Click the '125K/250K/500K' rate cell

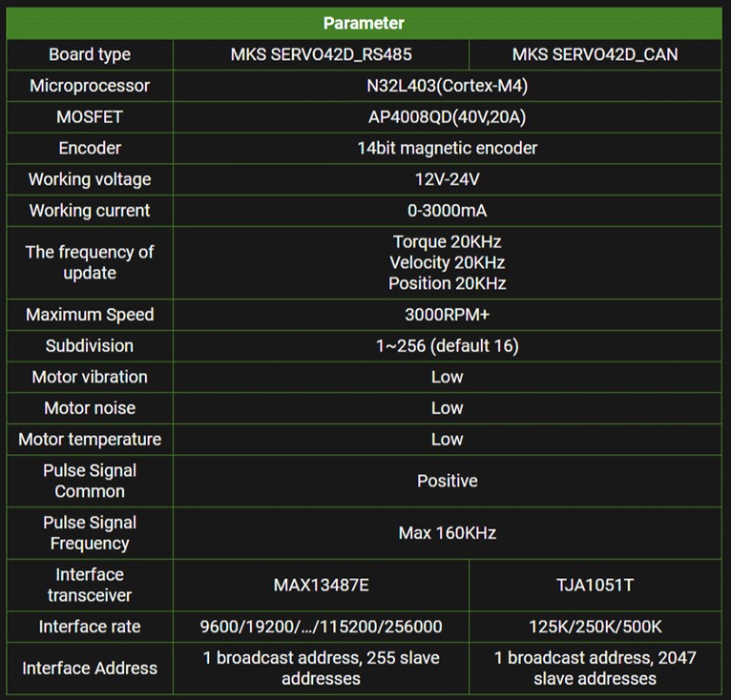click(x=595, y=627)
